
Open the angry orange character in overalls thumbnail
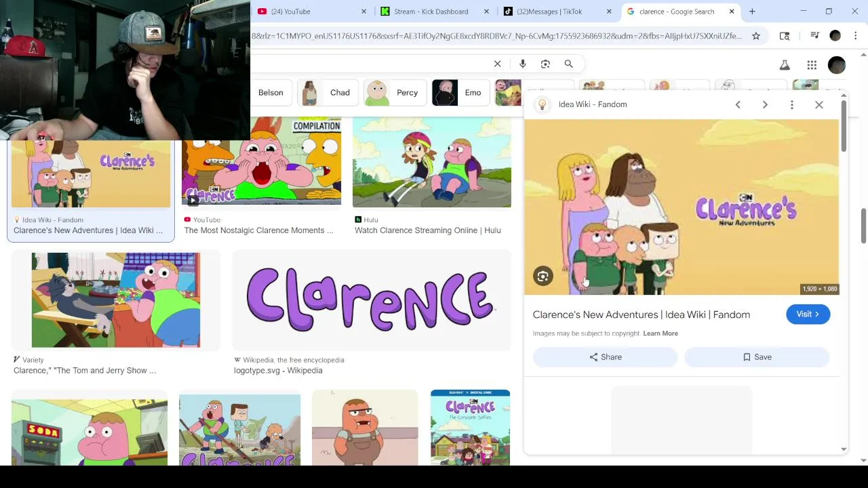tap(365, 428)
